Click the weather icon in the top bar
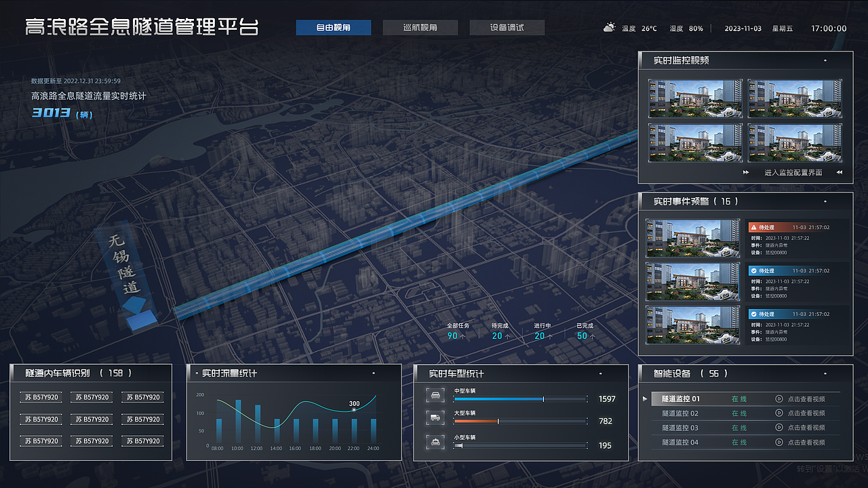The height and width of the screenshot is (488, 868). (x=608, y=28)
